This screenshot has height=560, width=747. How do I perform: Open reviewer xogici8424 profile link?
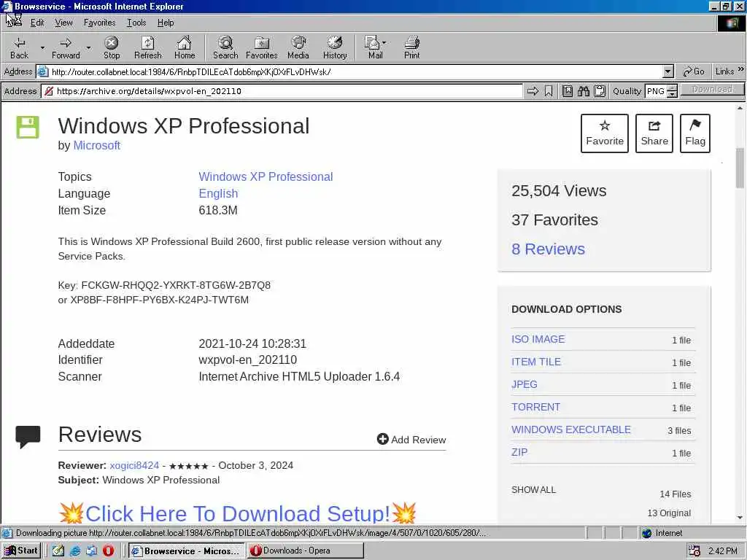134,466
